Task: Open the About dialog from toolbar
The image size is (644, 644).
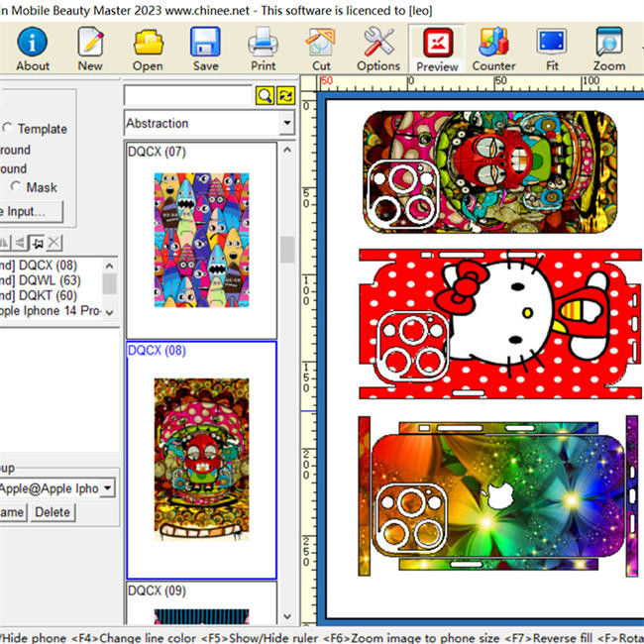Action: (x=32, y=50)
